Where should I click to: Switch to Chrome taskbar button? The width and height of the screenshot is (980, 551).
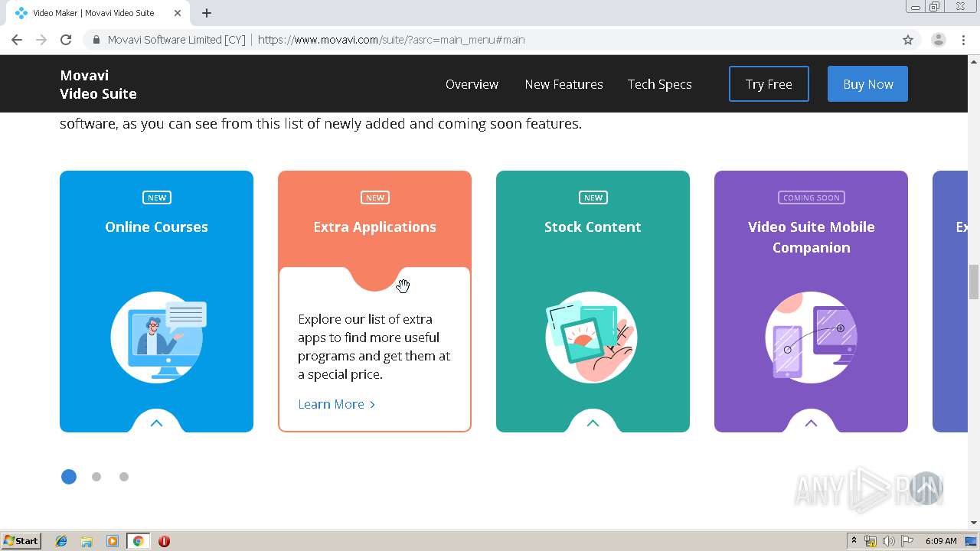pos(138,541)
